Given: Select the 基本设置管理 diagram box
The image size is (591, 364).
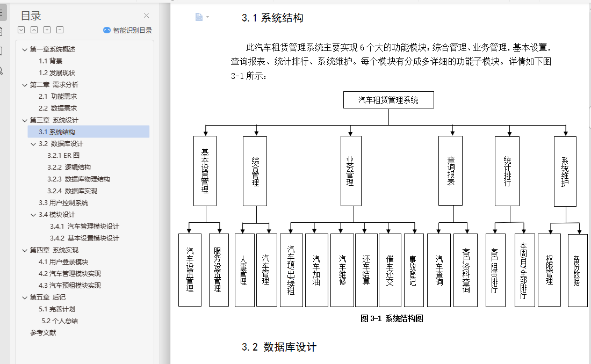Looking at the screenshot, I should 205,171.
